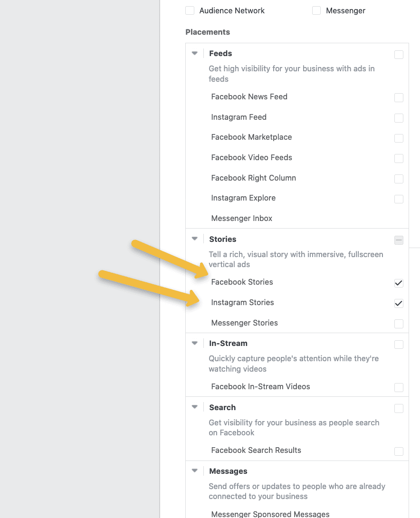Image resolution: width=420 pixels, height=518 pixels.
Task: Tick the Messenger platform checkbox
Action: point(316,10)
